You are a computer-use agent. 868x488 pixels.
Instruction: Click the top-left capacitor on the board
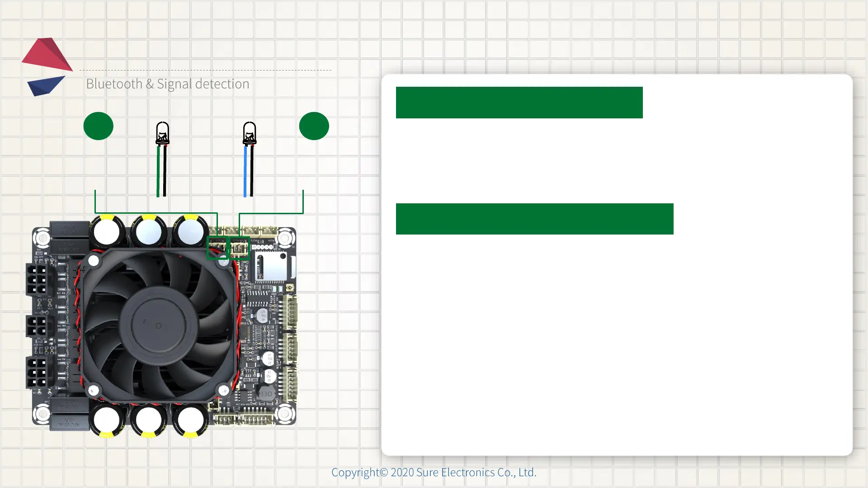coord(107,232)
